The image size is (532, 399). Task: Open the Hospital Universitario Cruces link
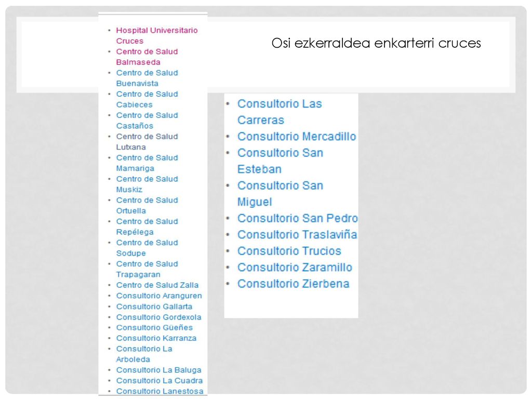coord(157,36)
